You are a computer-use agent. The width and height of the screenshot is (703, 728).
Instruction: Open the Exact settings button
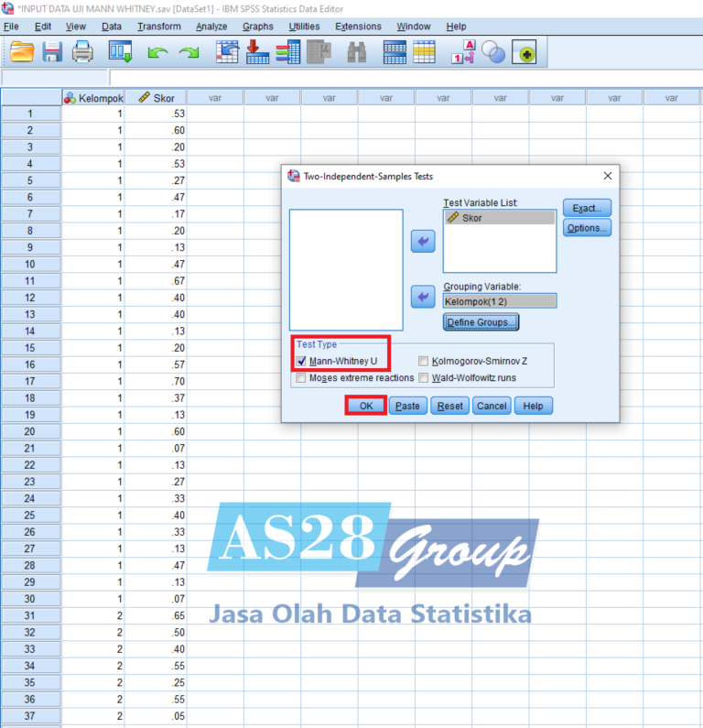click(x=586, y=209)
